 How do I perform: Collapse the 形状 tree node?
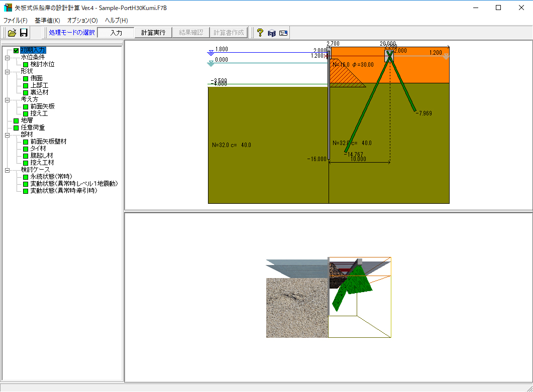click(8, 72)
